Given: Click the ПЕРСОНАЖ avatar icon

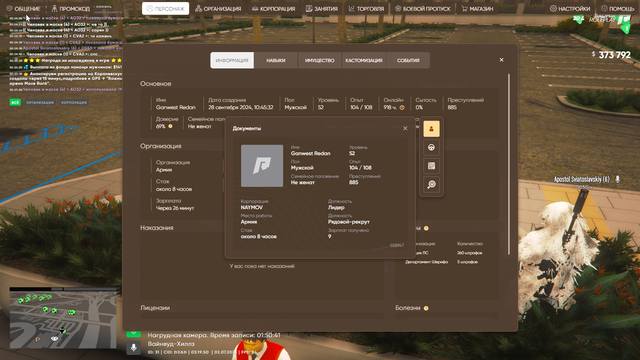Looking at the screenshot, I should (x=150, y=9).
